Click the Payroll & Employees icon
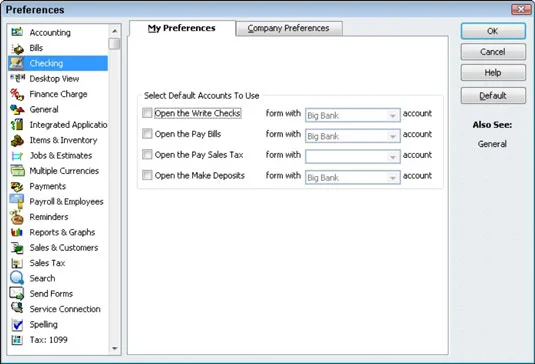535x364 pixels. pos(17,201)
